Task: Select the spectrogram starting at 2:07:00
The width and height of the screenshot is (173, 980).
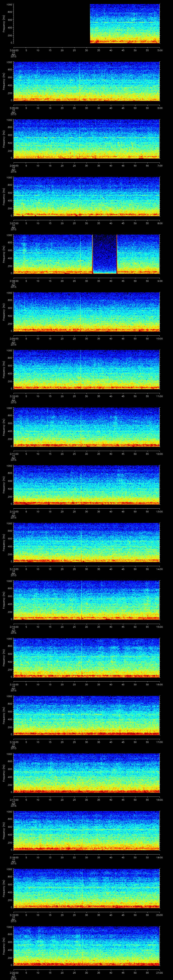Action: [87, 197]
